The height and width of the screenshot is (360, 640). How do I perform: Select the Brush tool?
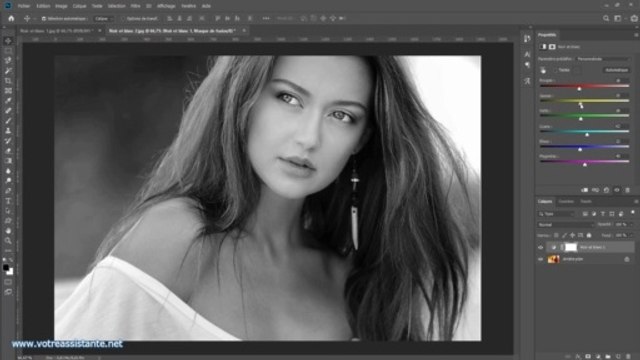8,121
